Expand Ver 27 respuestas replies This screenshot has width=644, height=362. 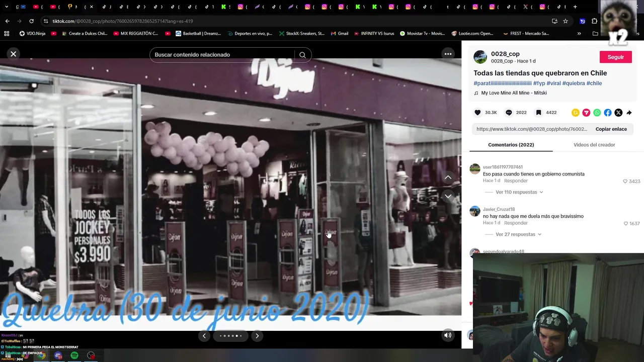tap(518, 234)
